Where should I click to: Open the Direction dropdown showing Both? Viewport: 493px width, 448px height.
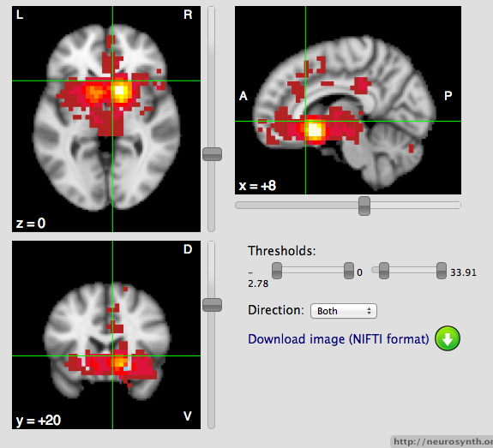pos(344,311)
